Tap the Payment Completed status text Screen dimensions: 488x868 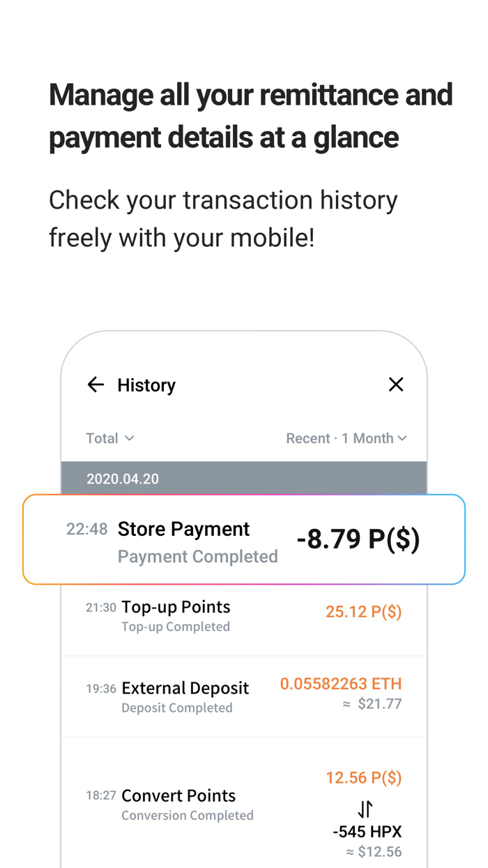click(198, 557)
